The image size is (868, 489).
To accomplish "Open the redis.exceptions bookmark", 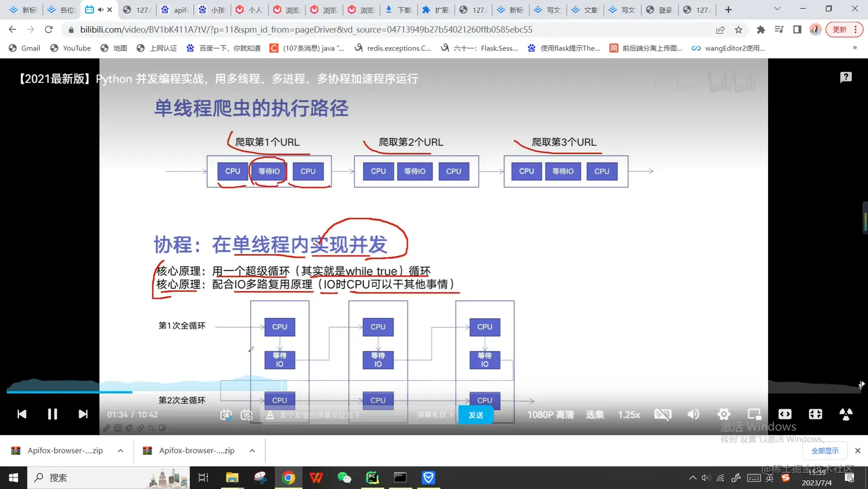I will click(393, 48).
